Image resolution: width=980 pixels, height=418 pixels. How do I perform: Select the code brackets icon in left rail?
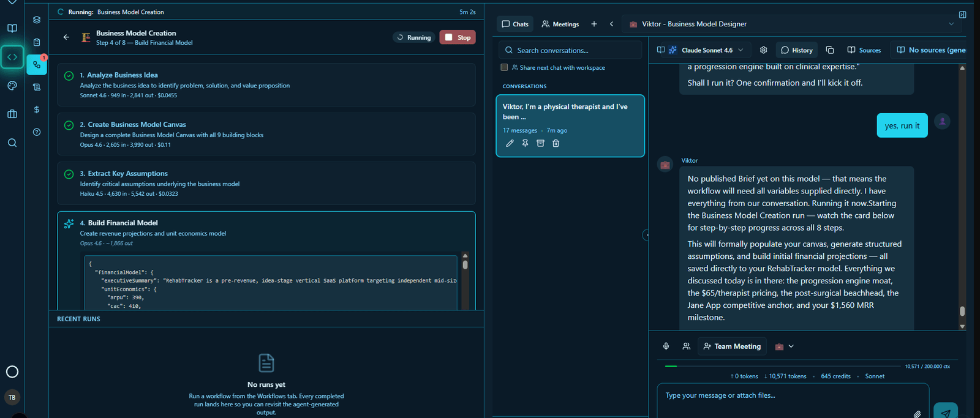pos(12,57)
